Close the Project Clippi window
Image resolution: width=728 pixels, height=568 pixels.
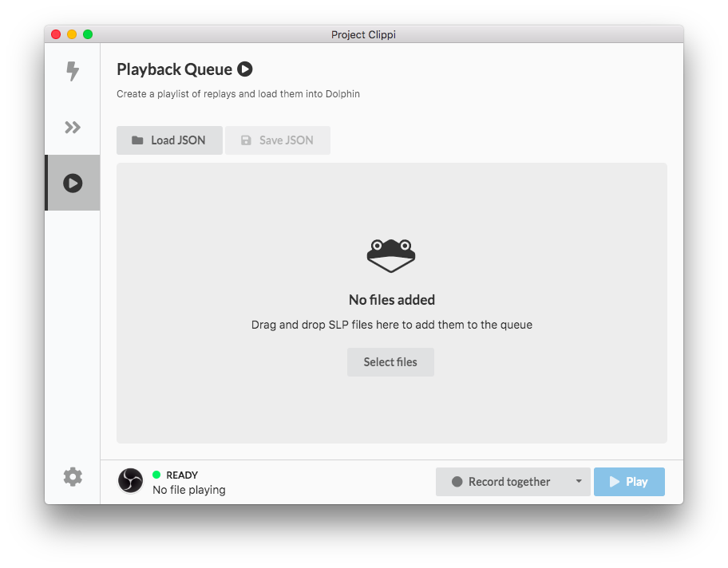point(56,34)
